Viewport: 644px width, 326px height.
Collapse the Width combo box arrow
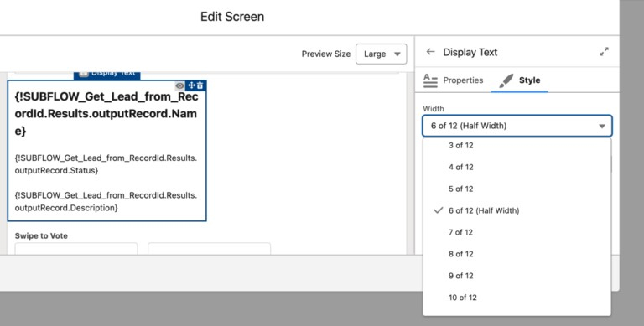point(602,126)
